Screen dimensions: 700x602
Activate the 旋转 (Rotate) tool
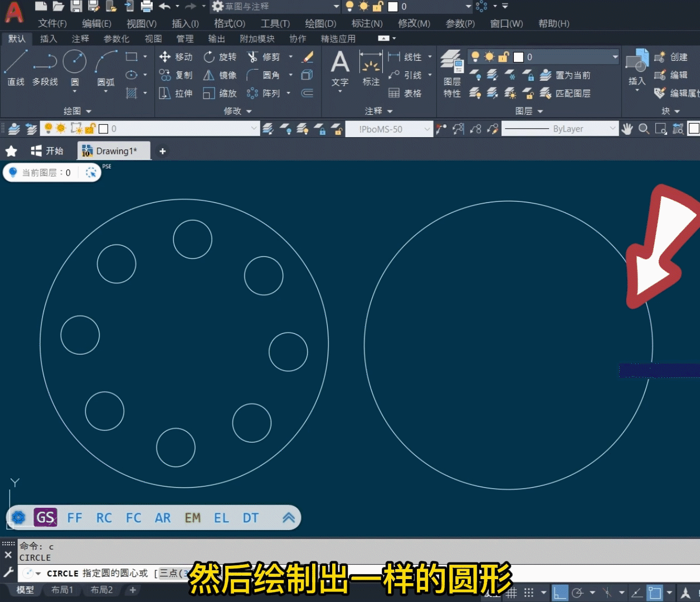(x=221, y=56)
